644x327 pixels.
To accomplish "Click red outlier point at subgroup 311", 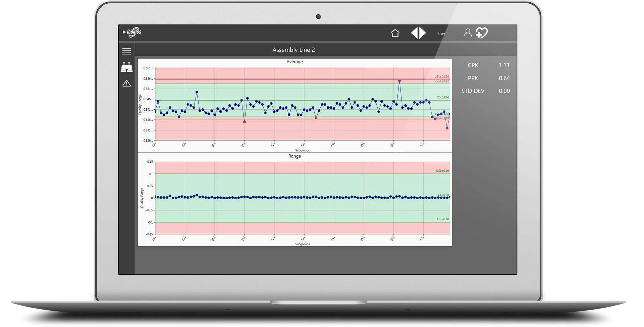I will click(x=245, y=122).
